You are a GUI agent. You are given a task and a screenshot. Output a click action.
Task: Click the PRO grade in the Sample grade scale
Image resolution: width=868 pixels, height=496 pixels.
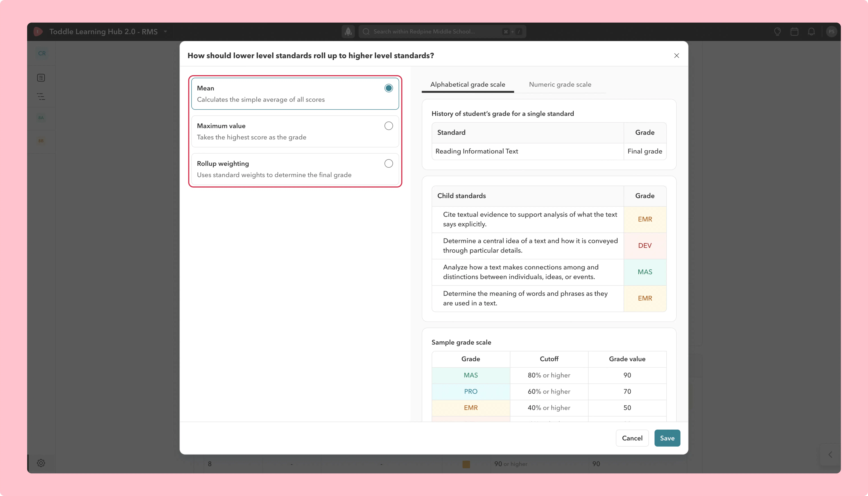tap(471, 392)
